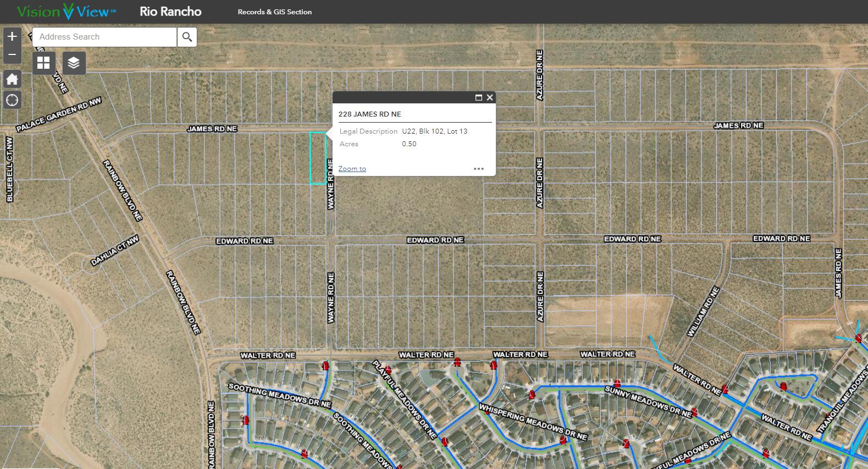Click the Vision View logo
This screenshot has width=868, height=469.
click(x=66, y=12)
